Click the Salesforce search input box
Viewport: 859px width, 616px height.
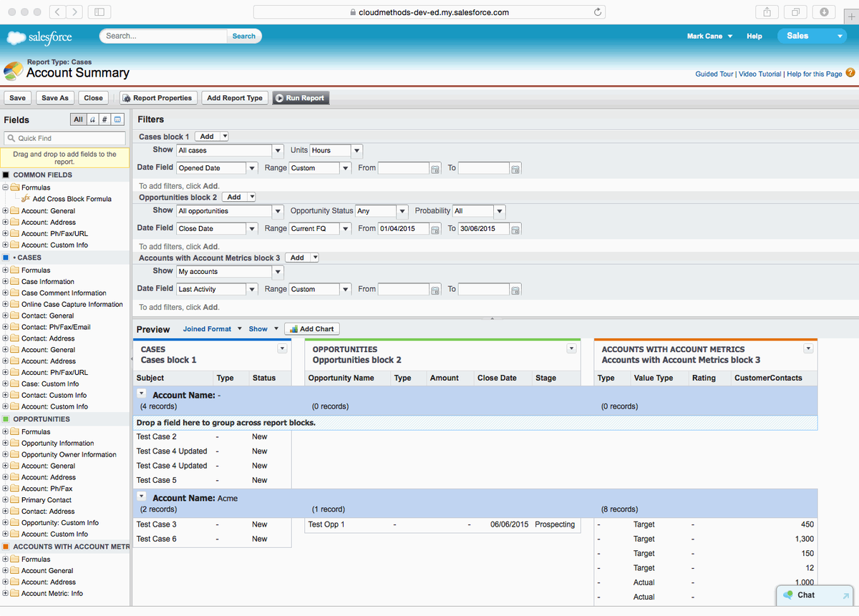164,36
